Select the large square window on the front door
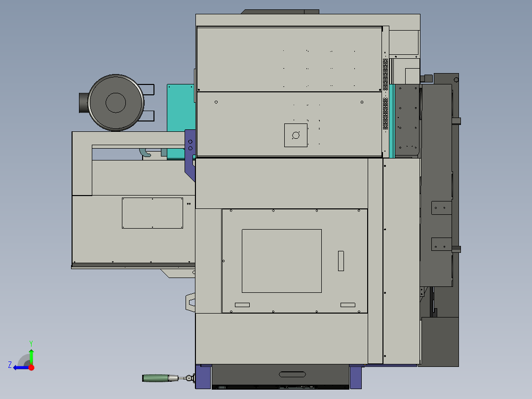The height and width of the screenshot is (399, 532). coord(282,261)
